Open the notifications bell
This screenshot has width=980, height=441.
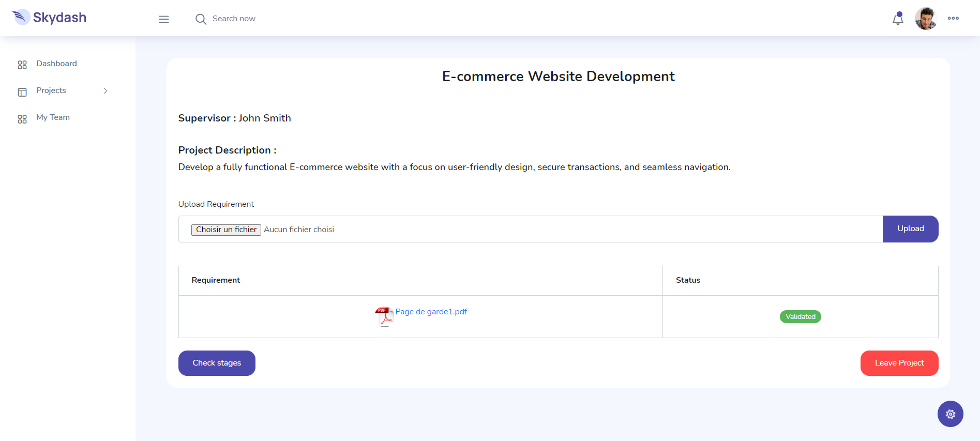coord(898,19)
